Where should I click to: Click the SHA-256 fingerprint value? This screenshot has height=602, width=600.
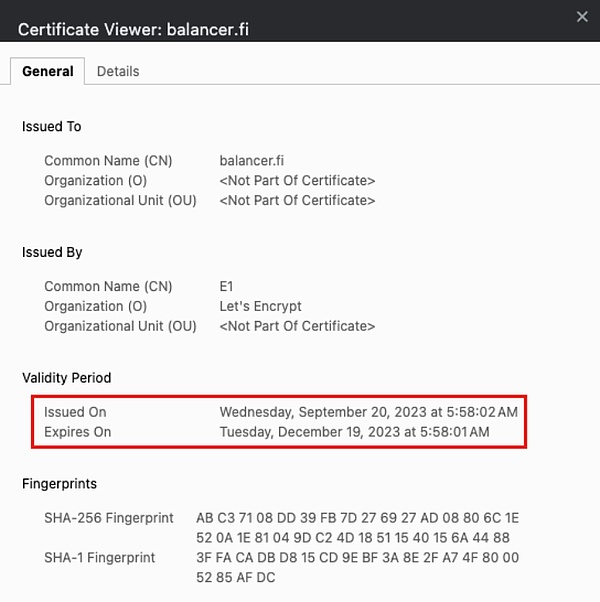pyautogui.click(x=357, y=528)
